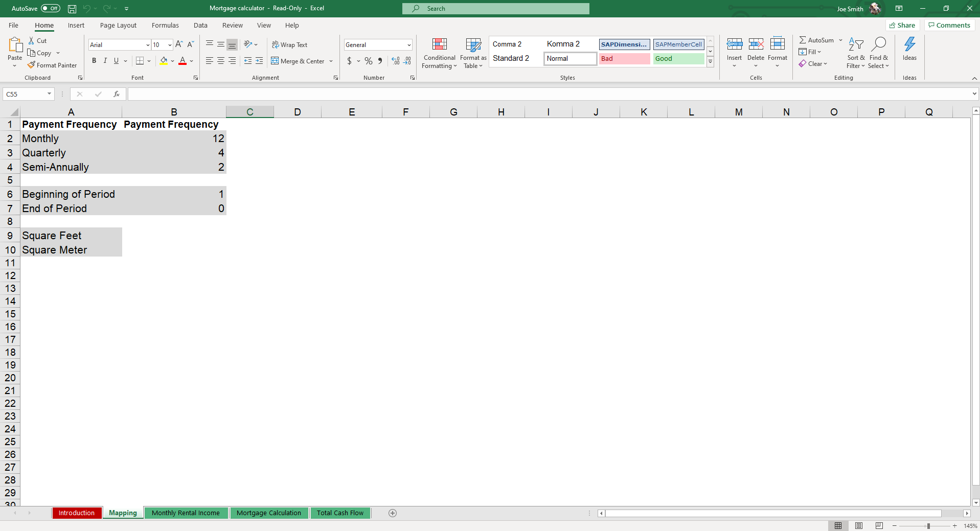Open Find & Select magnifier
The width and height of the screenshot is (980, 531).
click(878, 53)
